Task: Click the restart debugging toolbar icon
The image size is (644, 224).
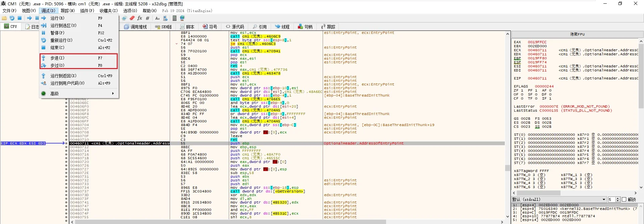Action: tap(12, 18)
